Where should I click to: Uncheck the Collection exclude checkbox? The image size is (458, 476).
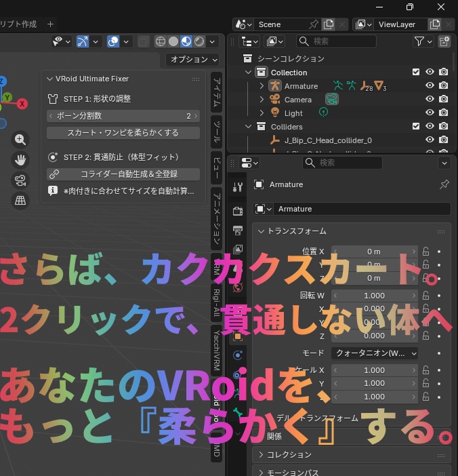[x=416, y=72]
